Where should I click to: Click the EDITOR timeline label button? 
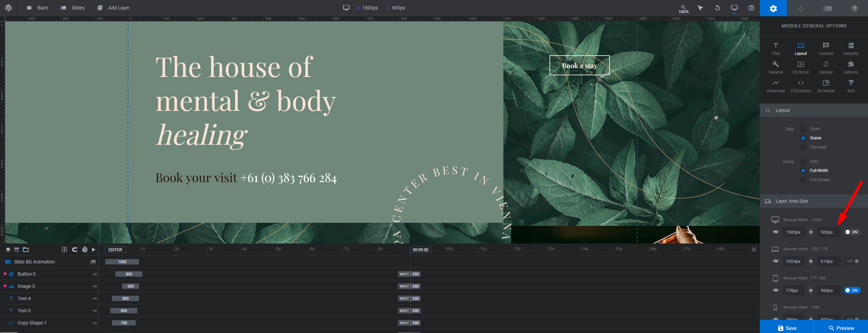point(115,250)
